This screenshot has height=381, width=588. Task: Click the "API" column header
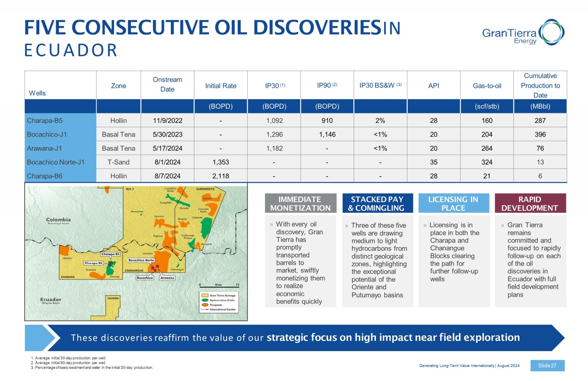[434, 86]
